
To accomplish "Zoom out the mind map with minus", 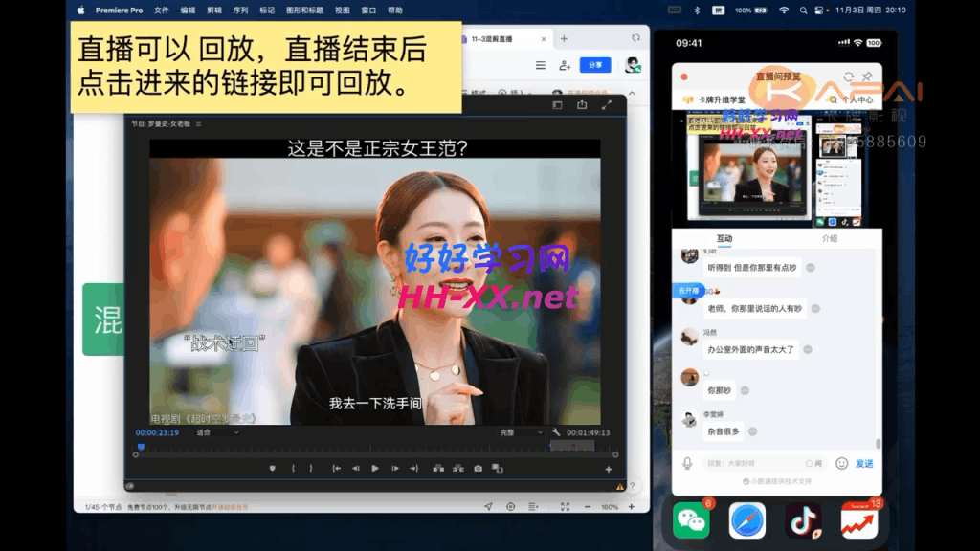I will click(588, 507).
